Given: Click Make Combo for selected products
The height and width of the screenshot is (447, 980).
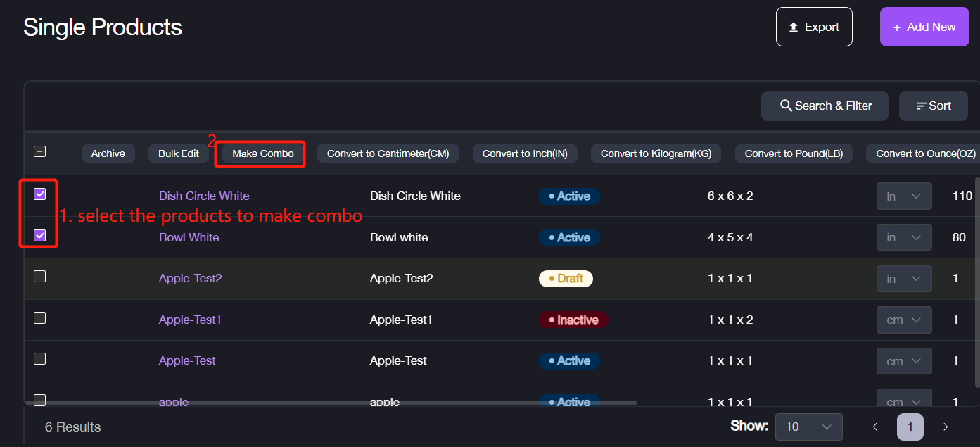Looking at the screenshot, I should point(262,153).
